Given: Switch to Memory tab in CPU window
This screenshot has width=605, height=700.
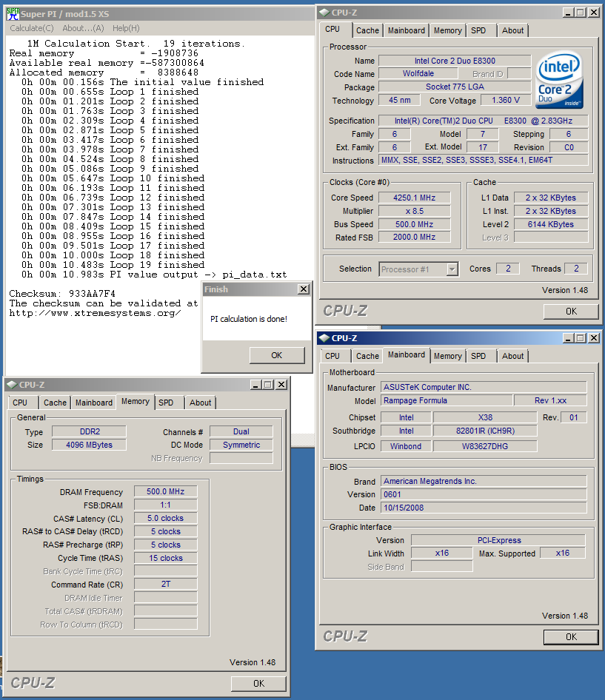Looking at the screenshot, I should coord(447,30).
